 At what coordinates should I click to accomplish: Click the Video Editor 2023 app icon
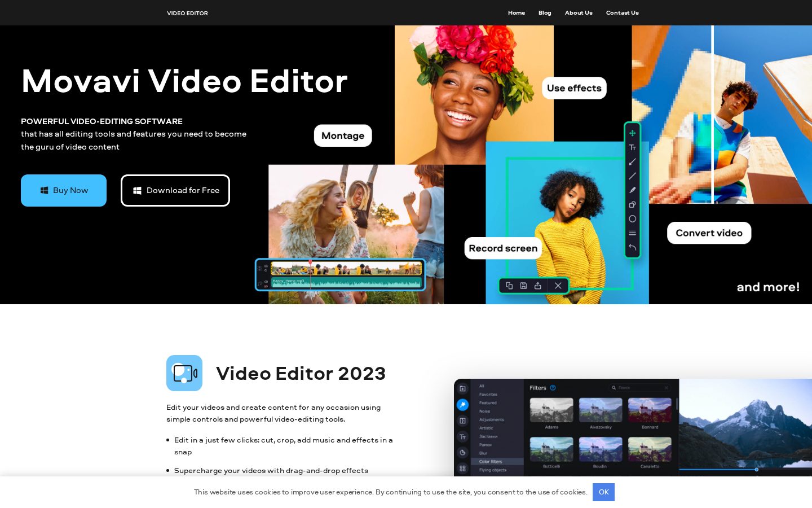[x=184, y=373]
